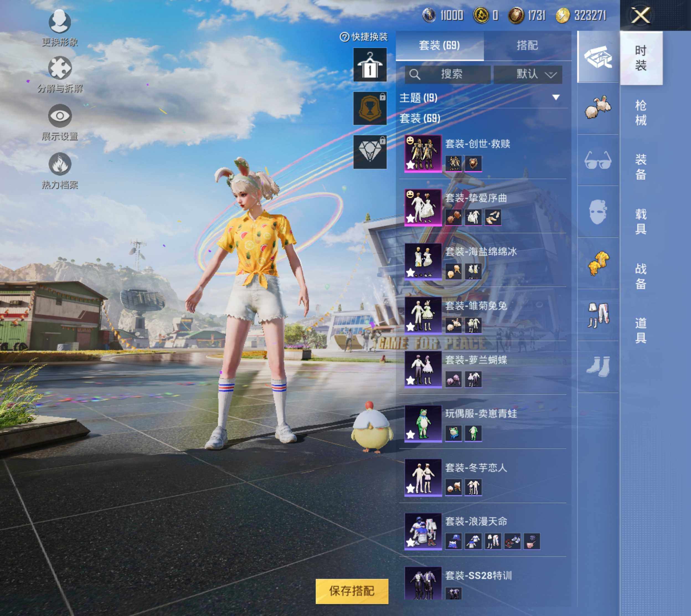The height and width of the screenshot is (616, 691).
Task: Click blue hat item under 套装-浪漫天命
Action: (x=453, y=541)
